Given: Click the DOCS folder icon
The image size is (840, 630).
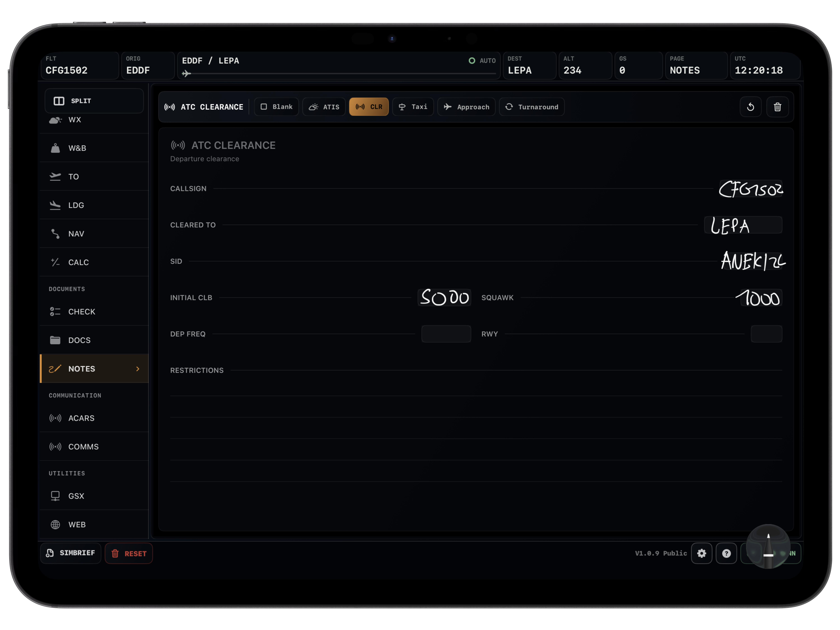Looking at the screenshot, I should click(55, 340).
